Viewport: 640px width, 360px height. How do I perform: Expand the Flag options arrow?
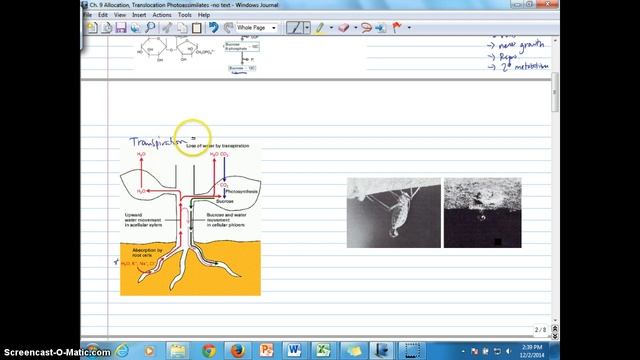click(409, 28)
